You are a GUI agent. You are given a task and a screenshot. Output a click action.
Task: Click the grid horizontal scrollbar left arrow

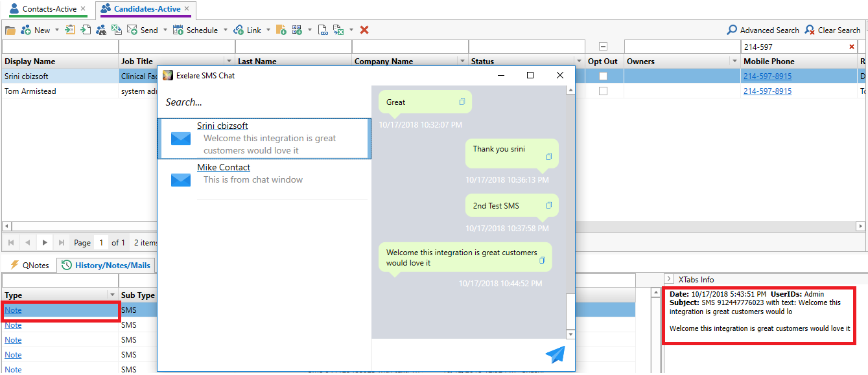coord(6,226)
